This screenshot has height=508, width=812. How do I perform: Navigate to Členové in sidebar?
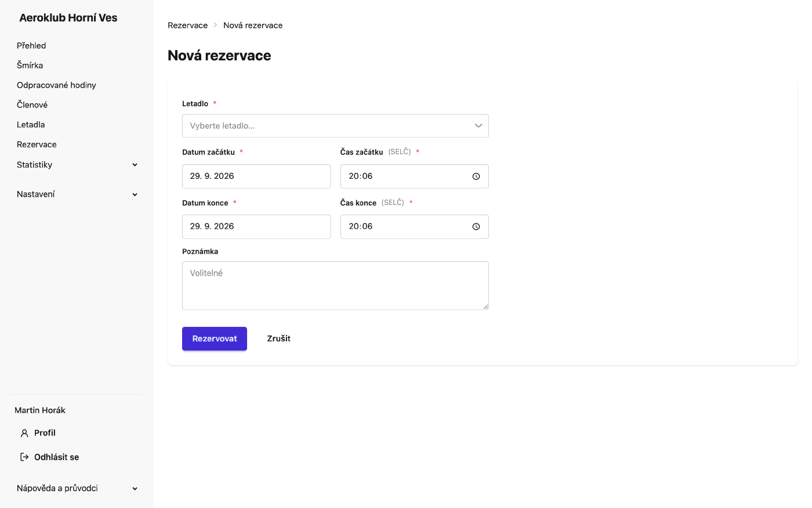tap(32, 105)
